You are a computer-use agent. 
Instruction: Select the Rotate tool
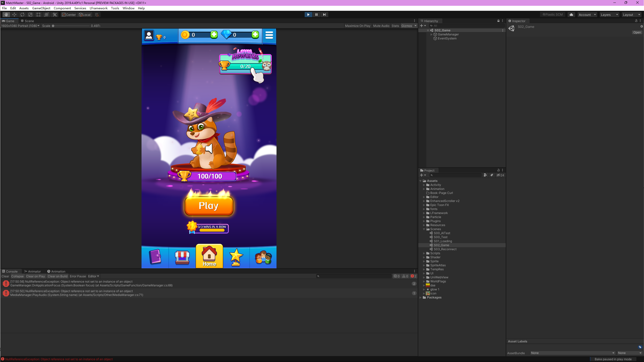coord(22,15)
